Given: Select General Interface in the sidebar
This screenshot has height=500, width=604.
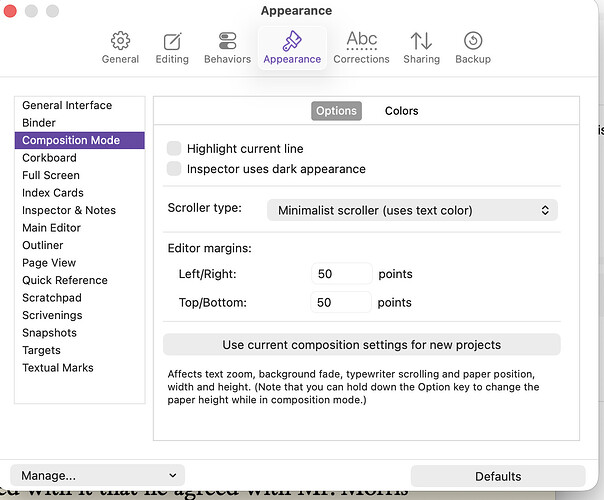Looking at the screenshot, I should click(80, 105).
